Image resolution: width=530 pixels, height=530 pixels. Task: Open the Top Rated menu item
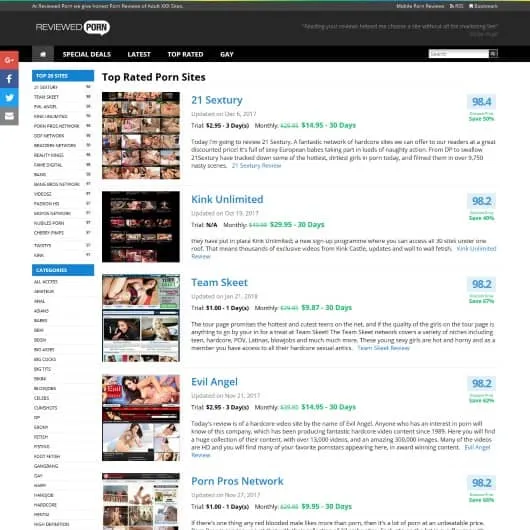pos(186,54)
